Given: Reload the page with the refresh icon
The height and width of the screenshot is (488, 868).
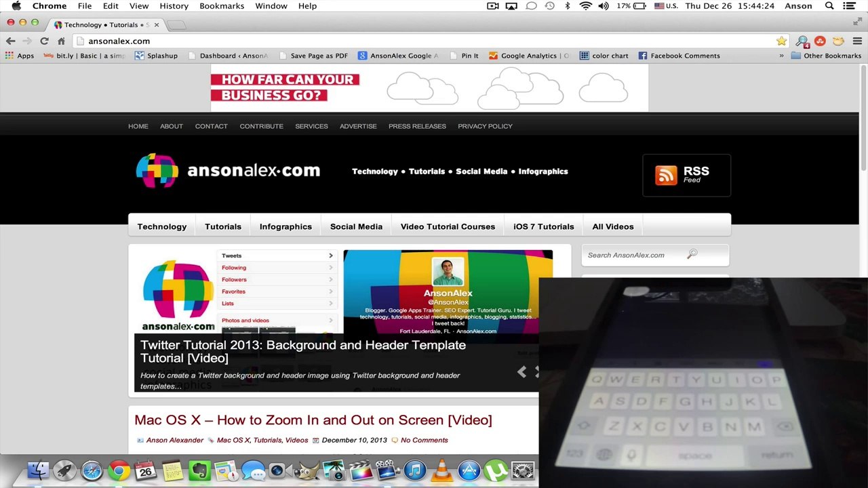Looking at the screenshot, I should click(x=44, y=41).
